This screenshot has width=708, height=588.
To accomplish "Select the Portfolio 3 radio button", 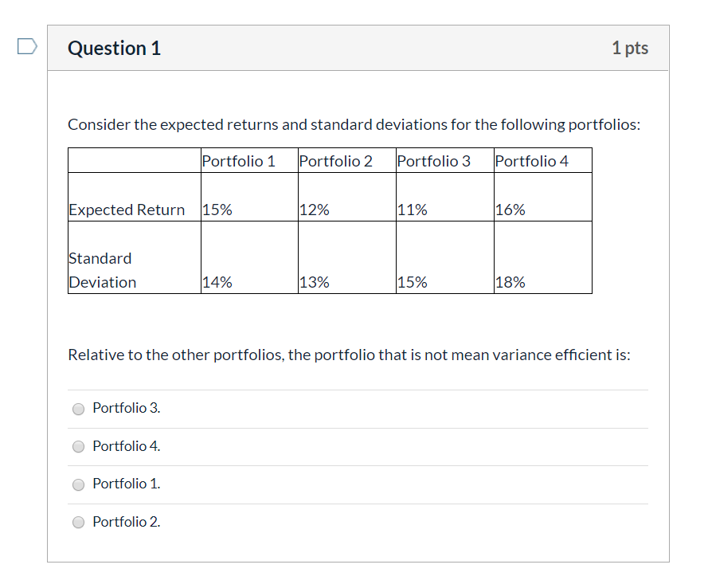I will pos(78,409).
